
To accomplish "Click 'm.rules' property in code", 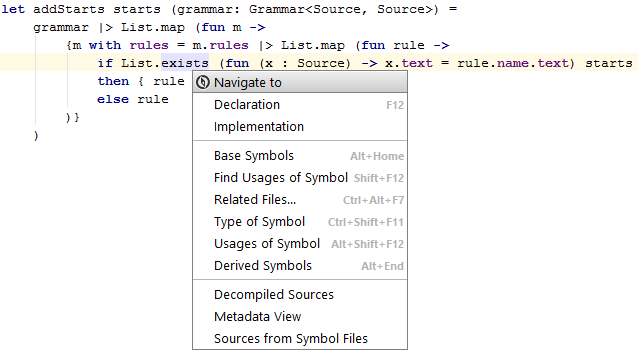I will point(221,45).
